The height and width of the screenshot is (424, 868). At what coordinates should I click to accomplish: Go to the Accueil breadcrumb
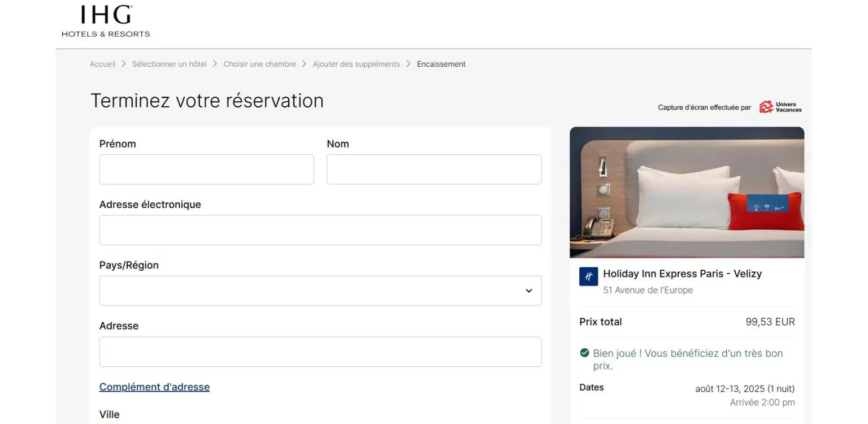click(102, 64)
